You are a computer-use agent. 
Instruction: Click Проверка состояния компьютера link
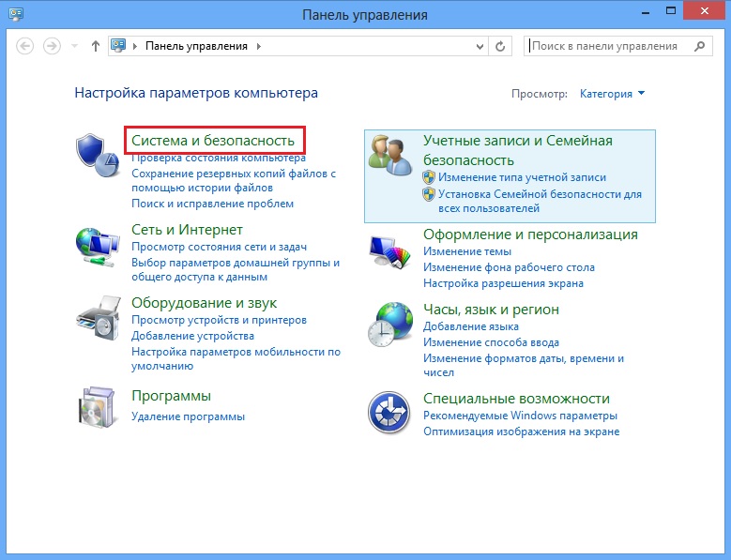[x=219, y=159]
